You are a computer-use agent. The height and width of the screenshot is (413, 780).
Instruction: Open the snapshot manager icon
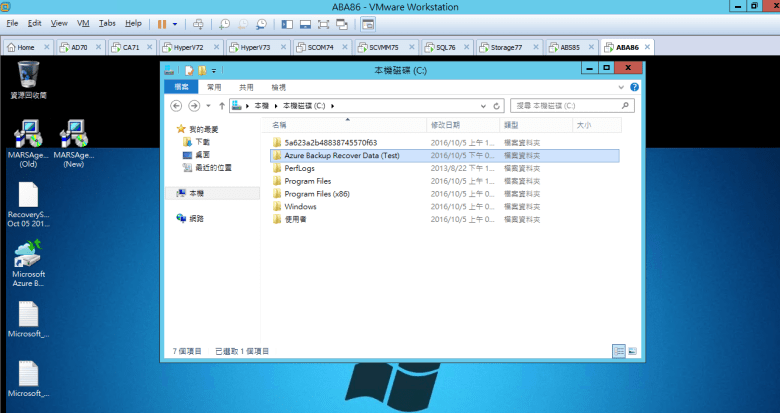[x=261, y=22]
